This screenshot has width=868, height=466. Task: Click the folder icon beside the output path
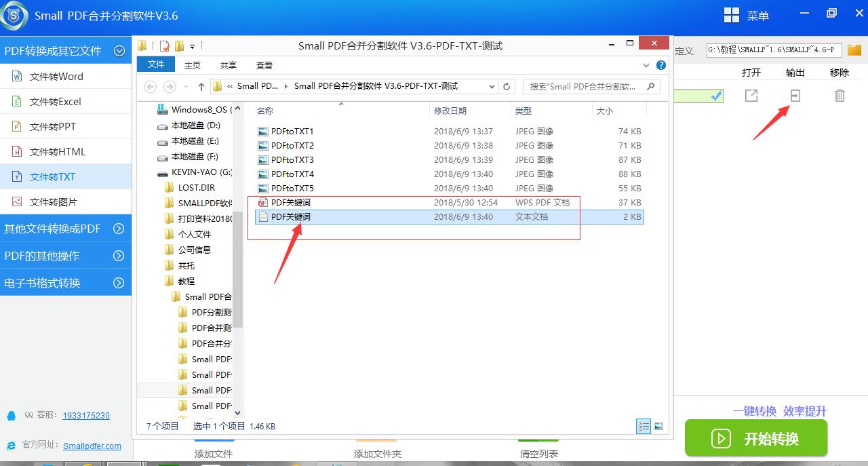tap(854, 50)
